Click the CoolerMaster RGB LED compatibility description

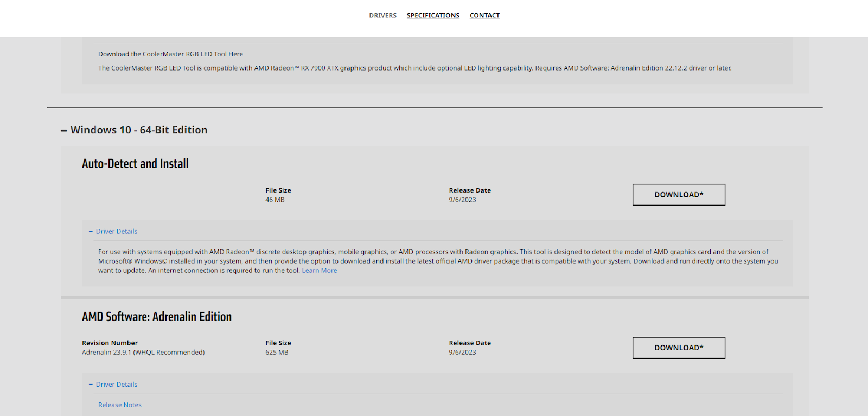click(414, 68)
